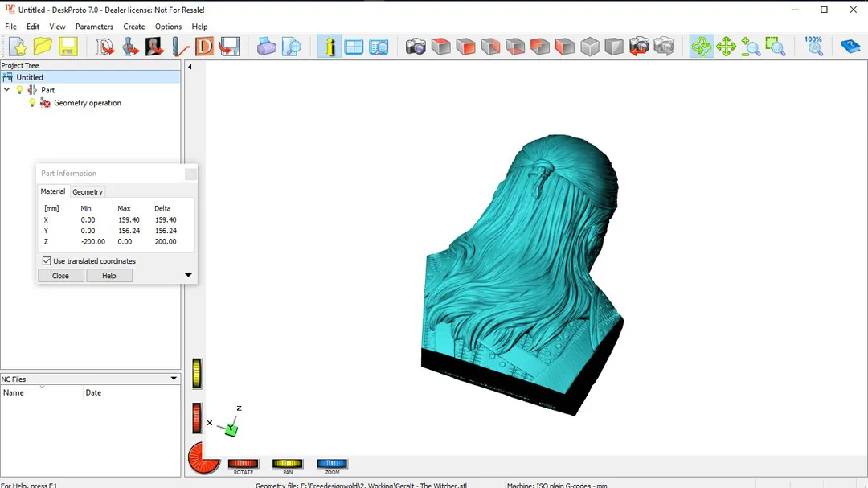This screenshot has width=868, height=488.
Task: Toggle 'Use translated coordinates' checkbox
Action: coord(47,261)
